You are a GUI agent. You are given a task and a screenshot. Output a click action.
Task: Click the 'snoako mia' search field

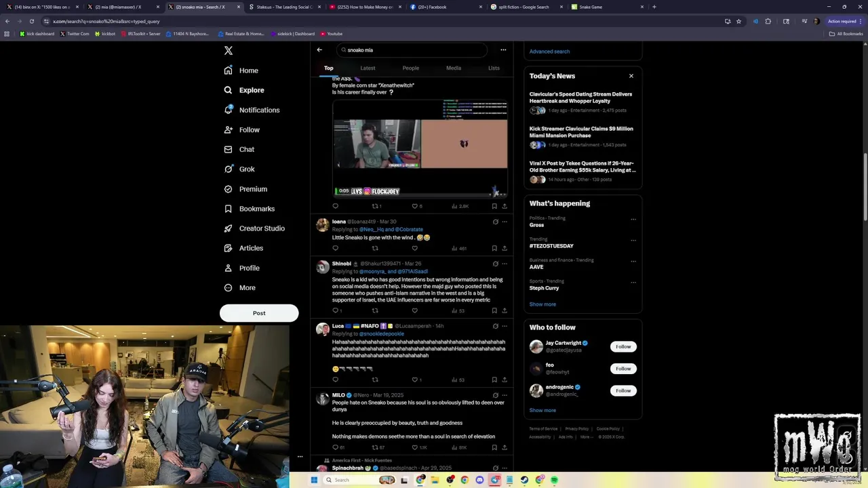pyautogui.click(x=412, y=50)
